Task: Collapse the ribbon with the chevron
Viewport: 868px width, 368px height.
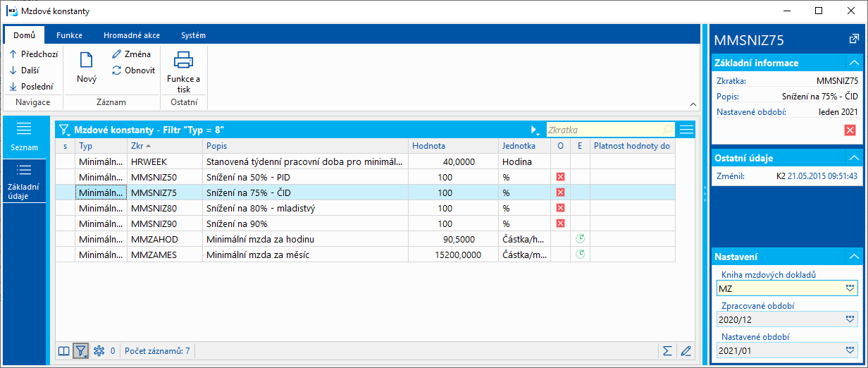Action: [x=693, y=104]
